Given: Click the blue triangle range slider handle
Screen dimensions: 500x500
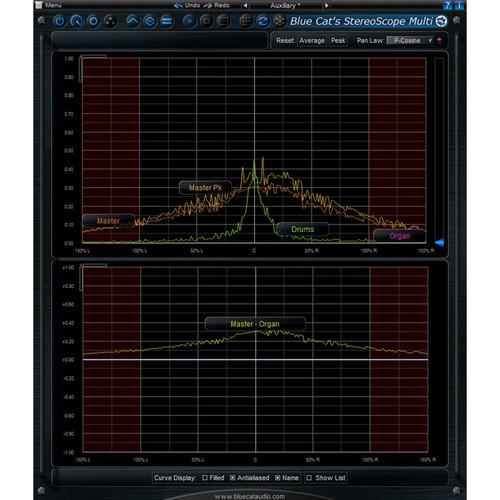Looking at the screenshot, I should click(x=439, y=243).
